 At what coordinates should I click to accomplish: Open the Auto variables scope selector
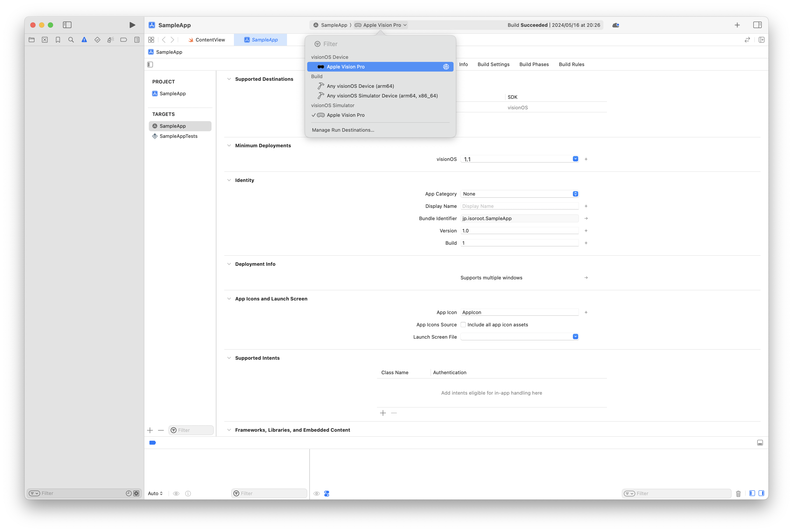pos(155,493)
